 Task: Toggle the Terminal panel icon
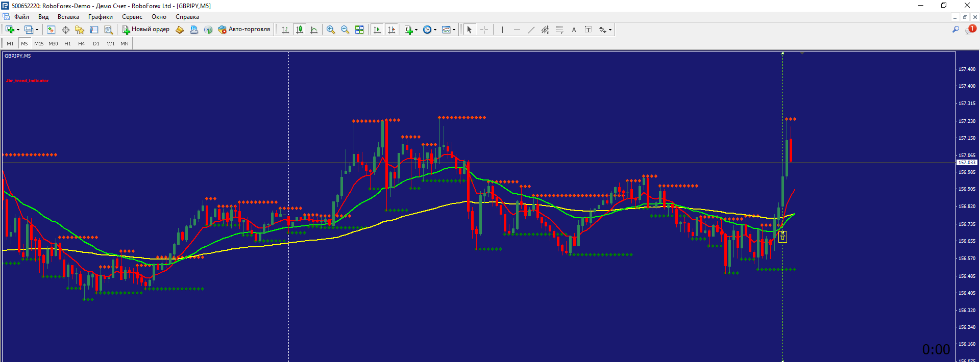(94, 30)
